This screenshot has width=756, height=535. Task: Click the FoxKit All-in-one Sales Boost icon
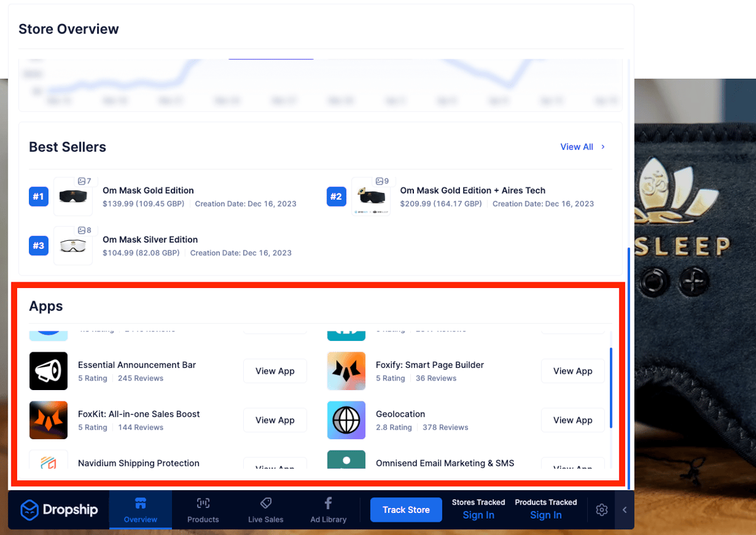49,420
